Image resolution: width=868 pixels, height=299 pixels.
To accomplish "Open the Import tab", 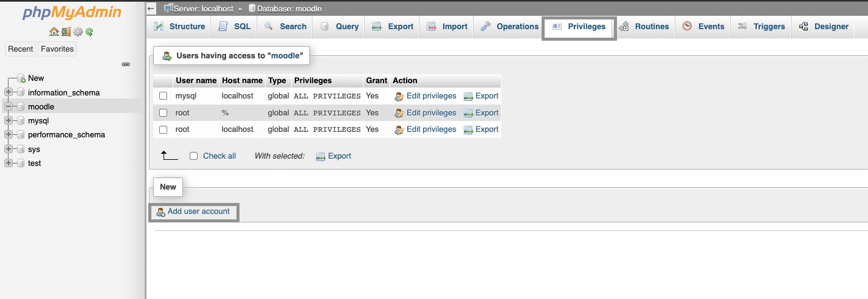I will pos(447,27).
